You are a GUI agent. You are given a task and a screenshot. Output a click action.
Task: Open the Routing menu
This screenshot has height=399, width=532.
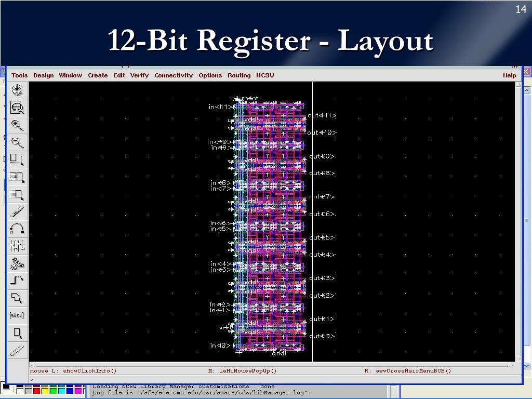(239, 75)
